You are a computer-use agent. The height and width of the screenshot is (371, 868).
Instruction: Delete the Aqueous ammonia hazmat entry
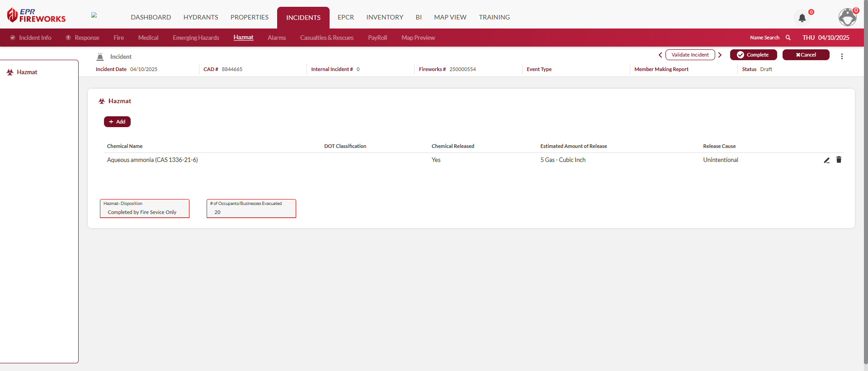click(x=839, y=160)
